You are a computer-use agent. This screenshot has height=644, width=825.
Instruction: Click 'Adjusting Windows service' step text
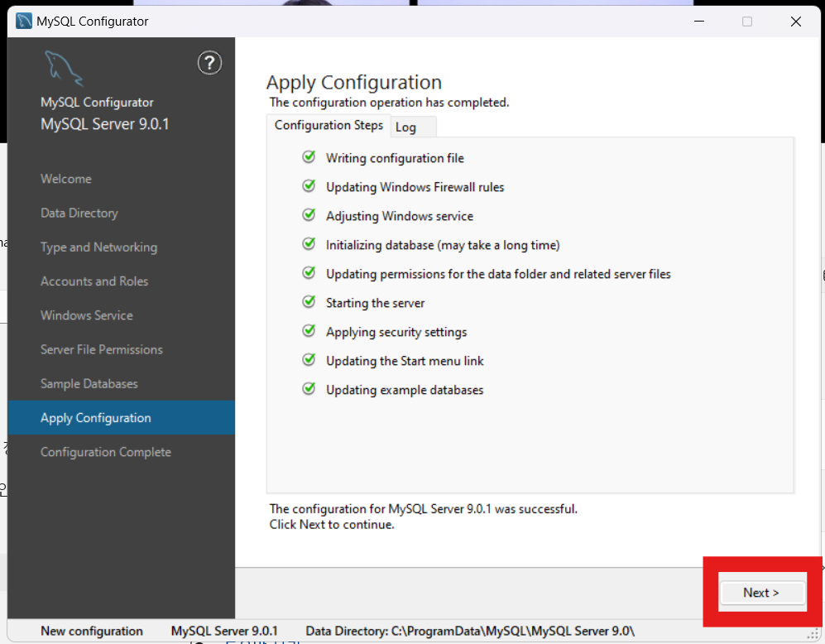tap(400, 216)
